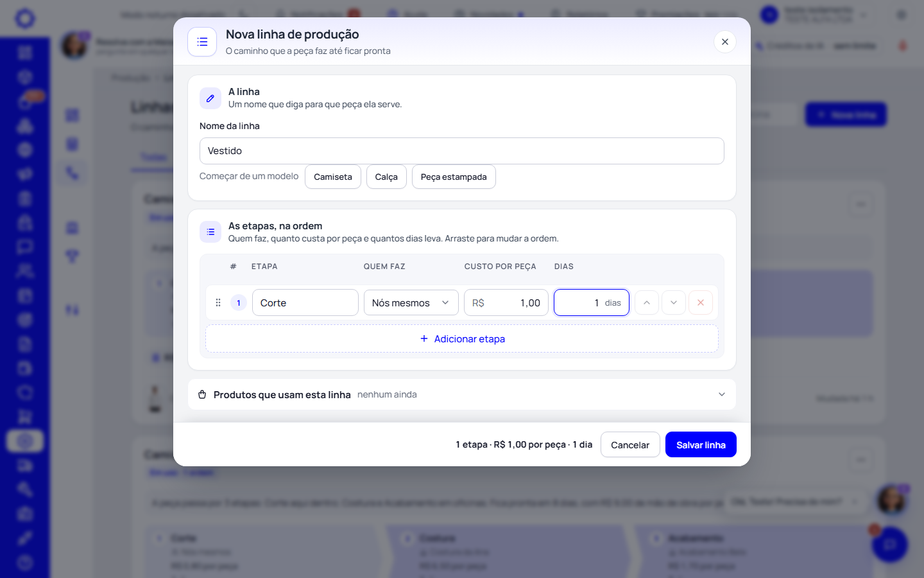Click the pencil icon next to A linha
Screen dimensions: 924x578
coord(210,98)
